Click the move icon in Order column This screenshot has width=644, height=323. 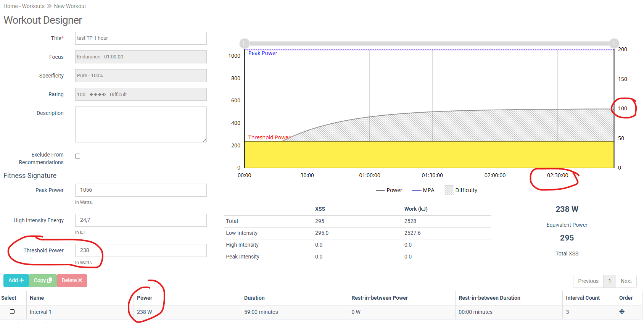tap(622, 312)
